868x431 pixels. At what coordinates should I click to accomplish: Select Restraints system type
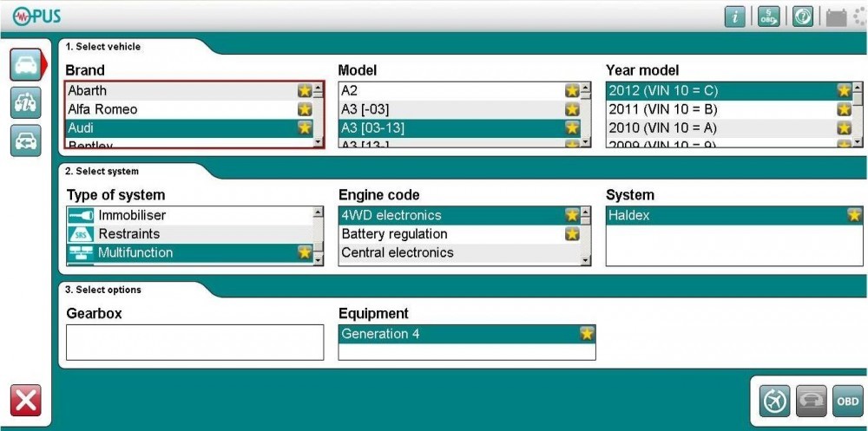pos(189,234)
